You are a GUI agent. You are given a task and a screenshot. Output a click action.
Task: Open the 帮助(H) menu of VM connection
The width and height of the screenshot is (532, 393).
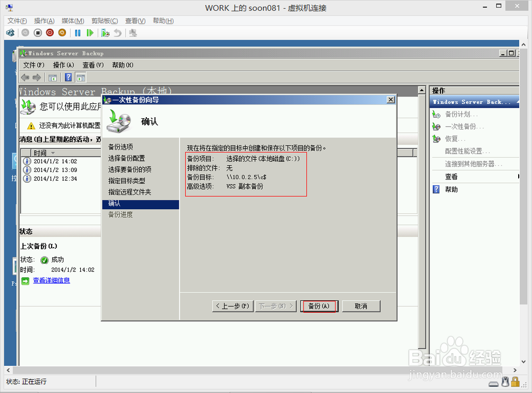[163, 21]
